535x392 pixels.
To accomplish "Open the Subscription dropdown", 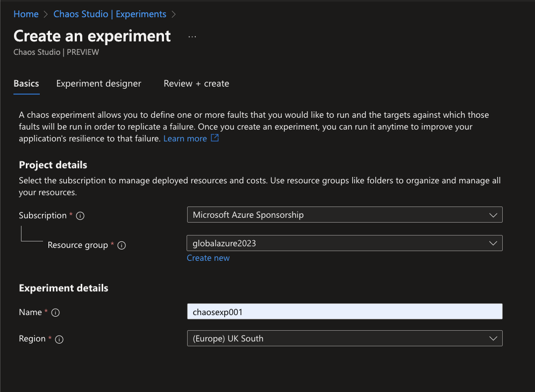I will pyautogui.click(x=345, y=215).
